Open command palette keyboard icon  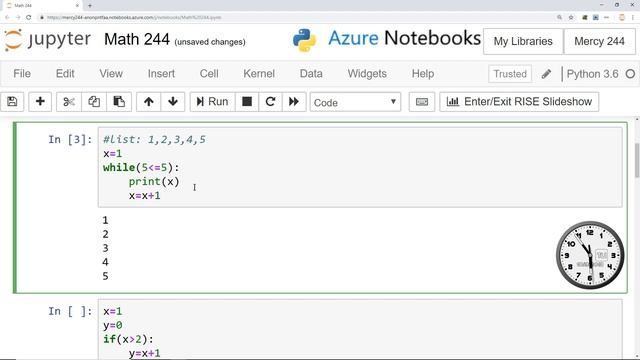(422, 102)
